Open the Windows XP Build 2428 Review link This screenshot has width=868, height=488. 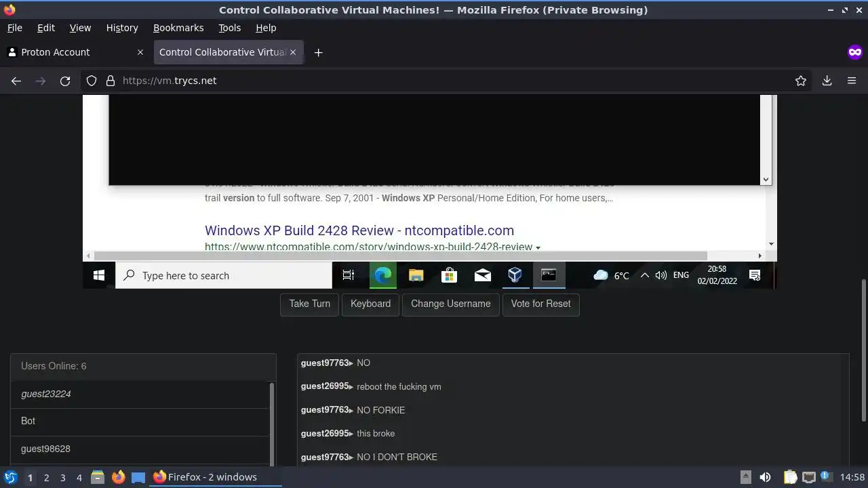pos(359,230)
